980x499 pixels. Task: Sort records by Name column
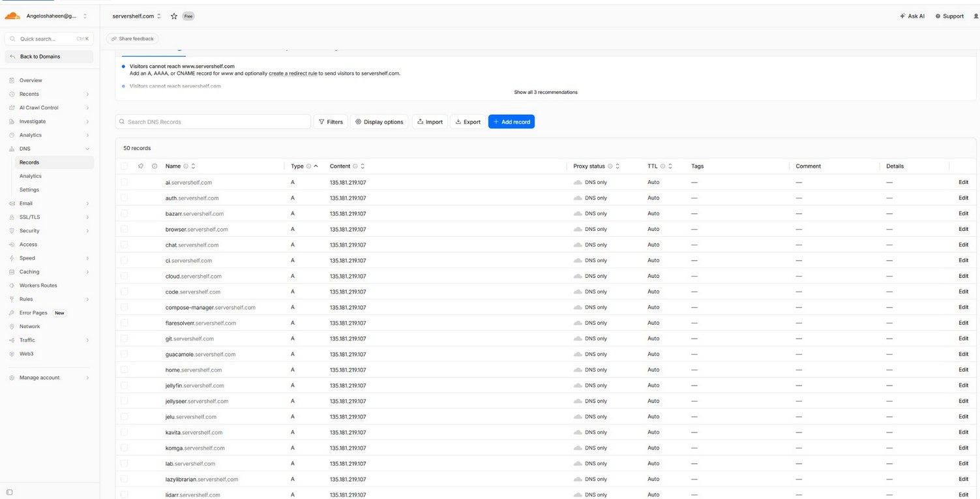[x=193, y=166]
